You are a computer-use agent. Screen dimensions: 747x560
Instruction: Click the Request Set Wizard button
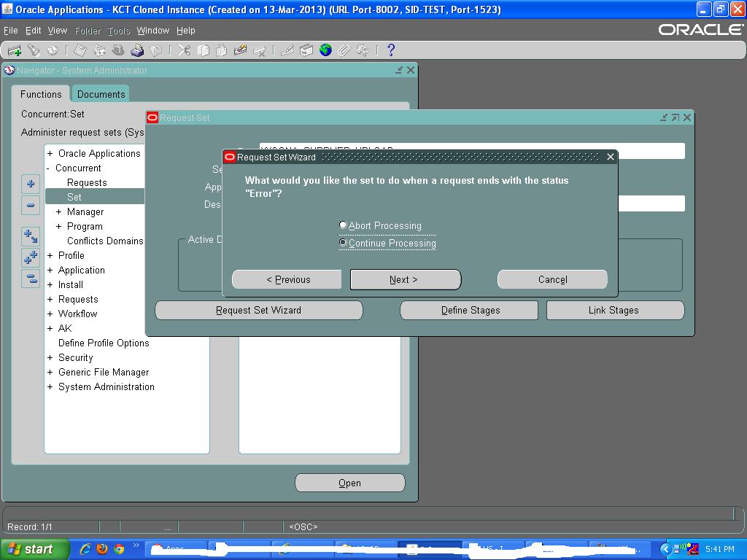tap(259, 311)
